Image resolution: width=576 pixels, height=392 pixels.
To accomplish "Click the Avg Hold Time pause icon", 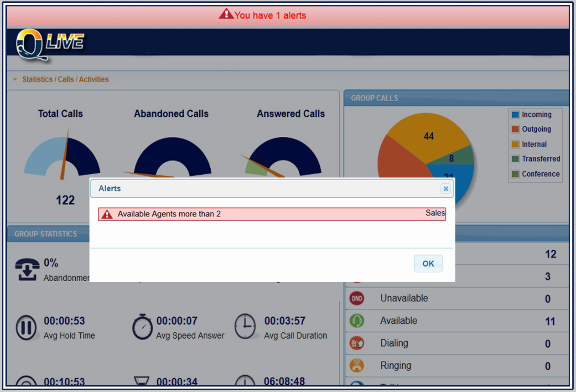I will [x=26, y=328].
